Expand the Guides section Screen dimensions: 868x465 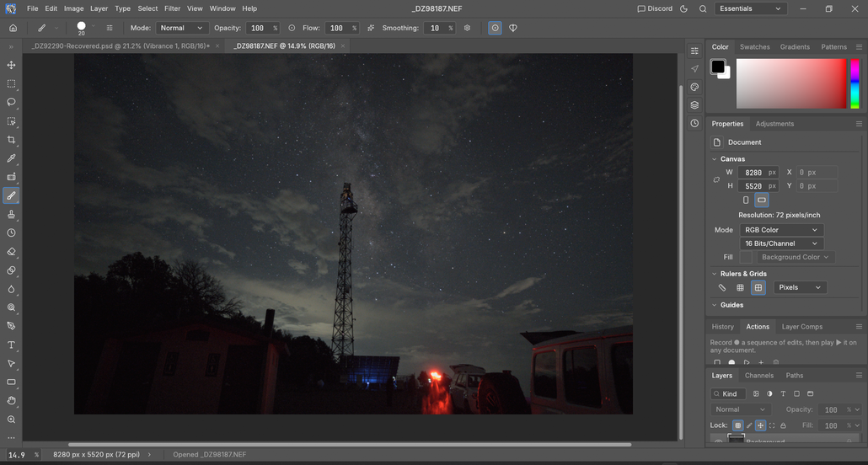click(x=714, y=305)
